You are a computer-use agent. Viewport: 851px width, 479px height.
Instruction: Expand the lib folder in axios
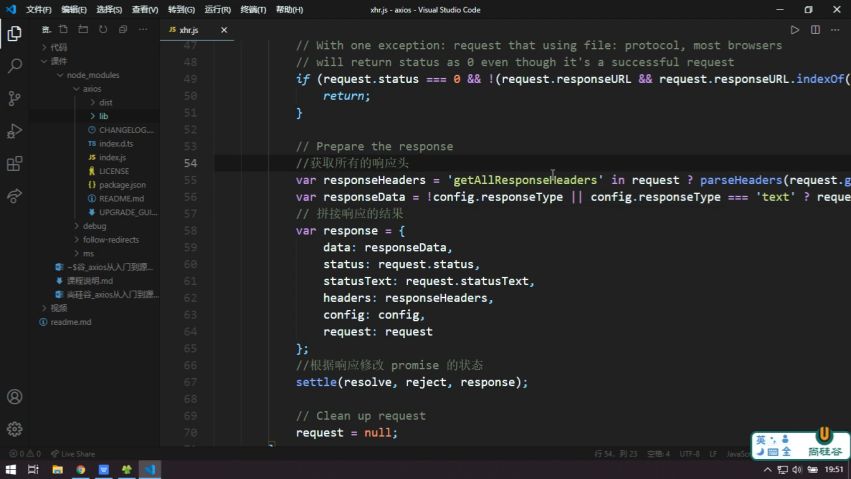(103, 116)
